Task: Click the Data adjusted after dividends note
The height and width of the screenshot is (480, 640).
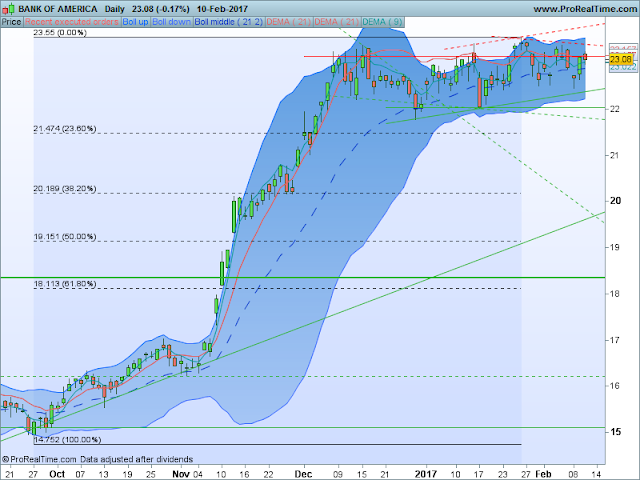Action: 136,459
